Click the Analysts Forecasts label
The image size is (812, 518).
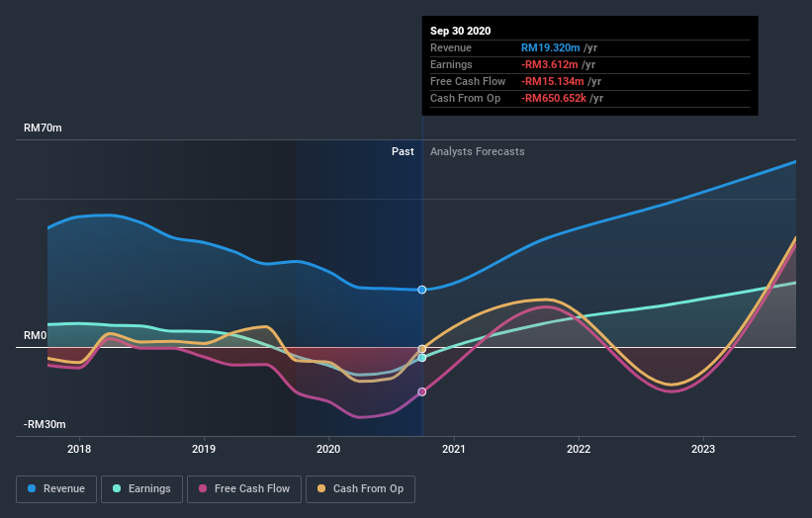pos(478,151)
